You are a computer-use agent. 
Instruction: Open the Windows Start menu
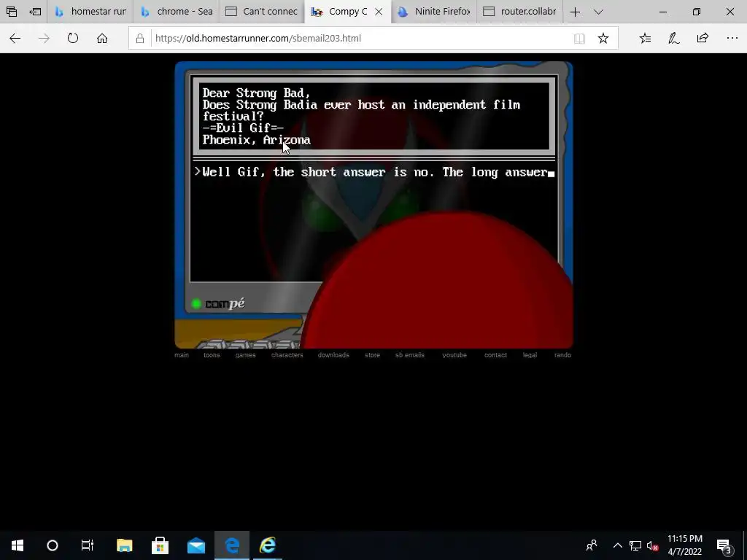(x=18, y=545)
